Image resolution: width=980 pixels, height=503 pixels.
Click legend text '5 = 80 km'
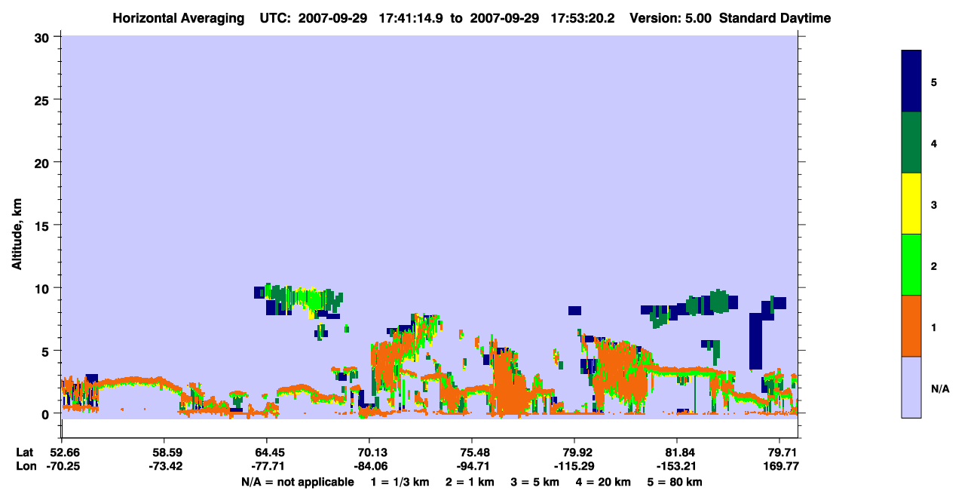[676, 482]
